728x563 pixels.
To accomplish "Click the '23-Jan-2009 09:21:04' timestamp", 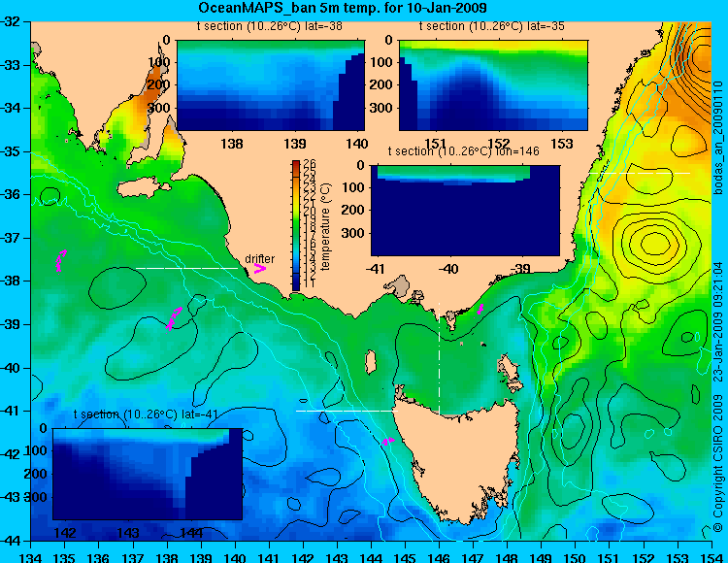I will pyautogui.click(x=718, y=321).
